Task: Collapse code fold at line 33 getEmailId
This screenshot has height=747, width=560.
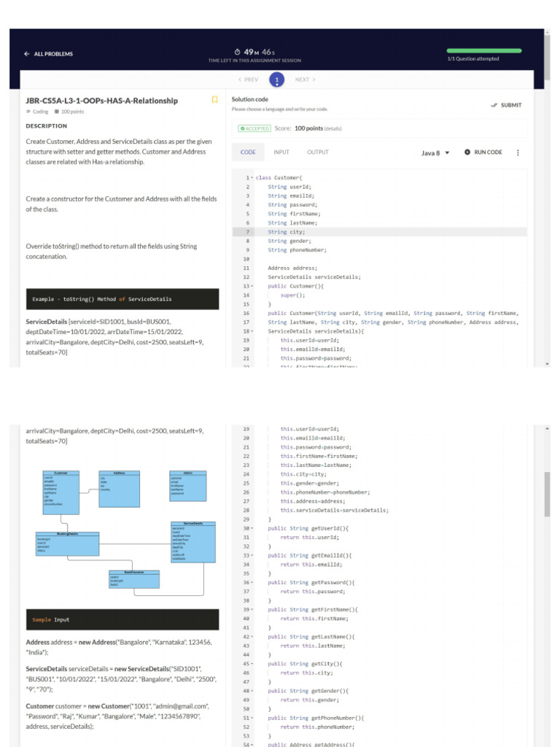Action: [252, 555]
